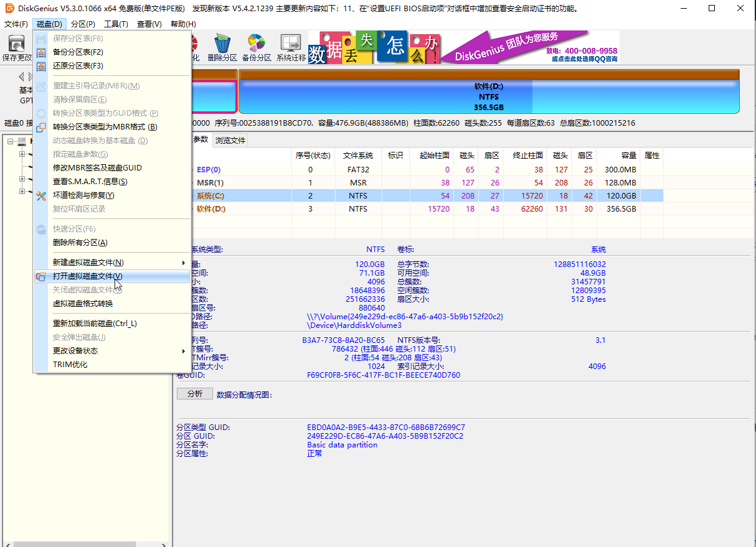This screenshot has width=756, height=547.
Task: Expand the 新建虚拟磁盘文件 submenu
Action: (88, 263)
